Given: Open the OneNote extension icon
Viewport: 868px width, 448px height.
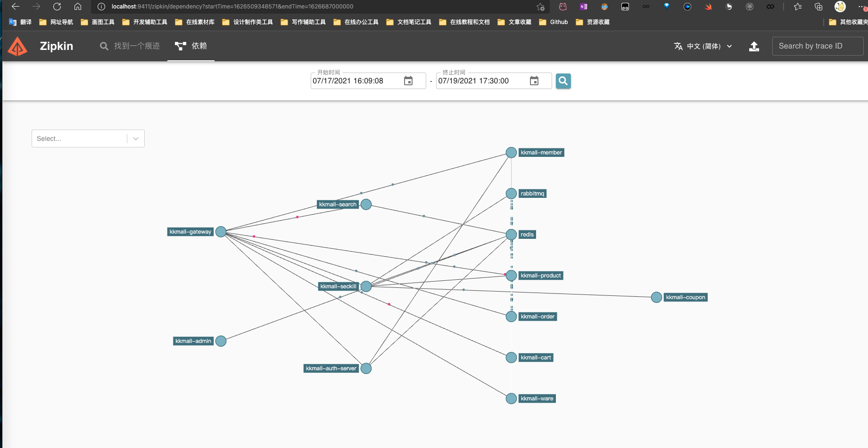Looking at the screenshot, I should (584, 7).
